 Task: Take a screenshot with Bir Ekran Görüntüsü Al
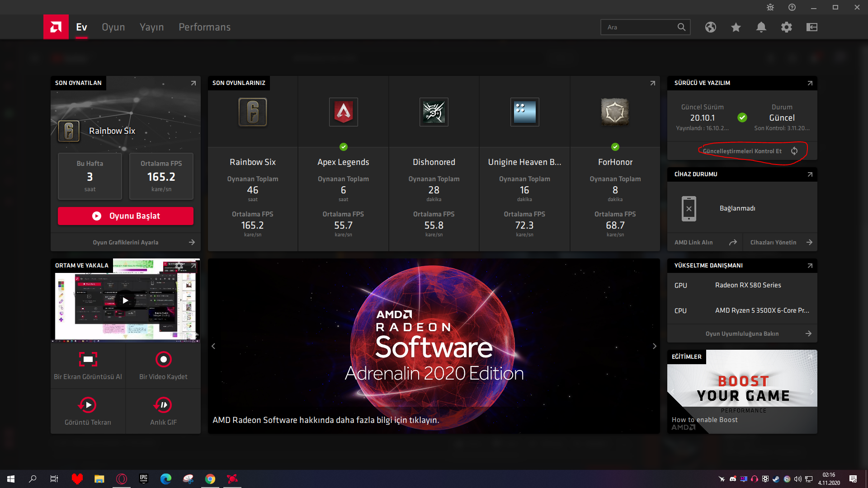[x=88, y=366]
